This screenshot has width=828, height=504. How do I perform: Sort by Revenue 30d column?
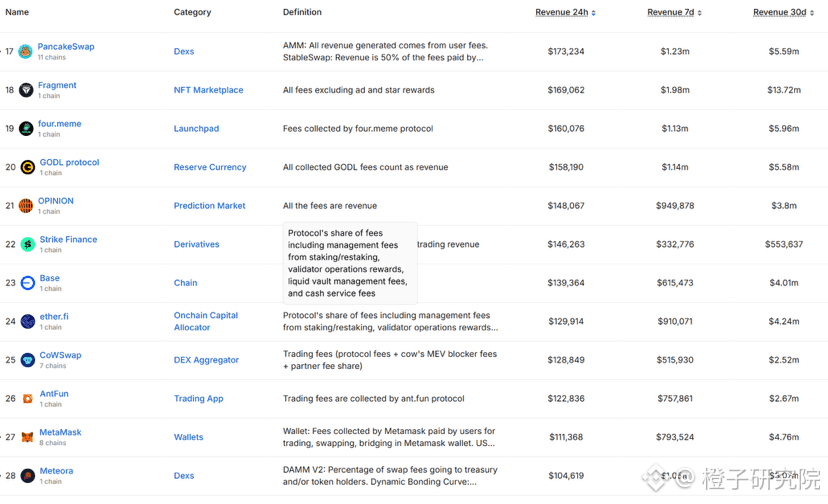[783, 13]
